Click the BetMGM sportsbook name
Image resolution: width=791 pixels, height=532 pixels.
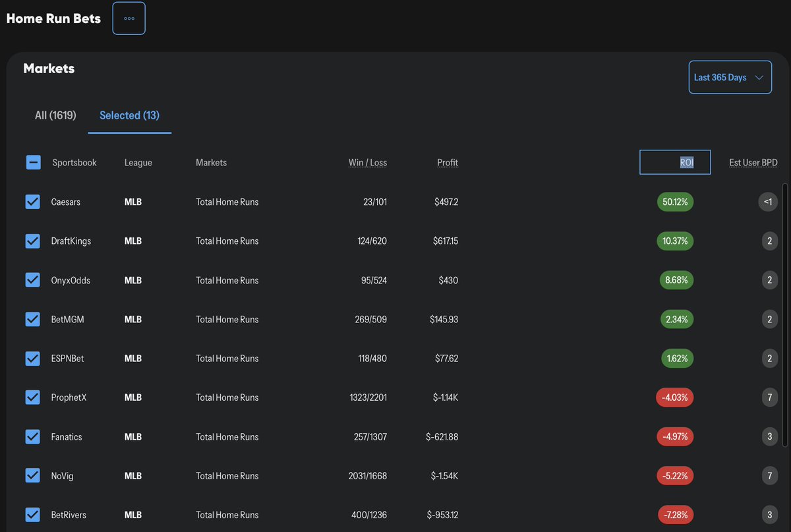pyautogui.click(x=68, y=319)
